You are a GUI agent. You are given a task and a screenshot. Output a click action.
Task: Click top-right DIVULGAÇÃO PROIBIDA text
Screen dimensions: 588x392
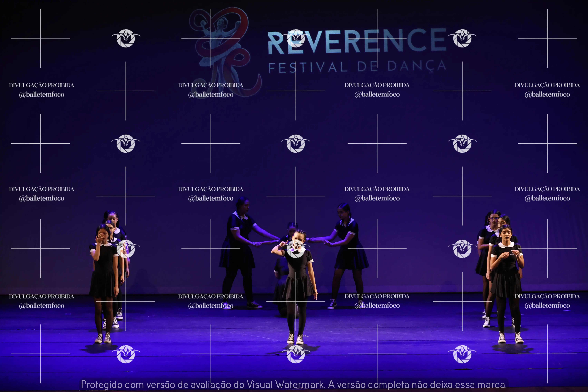(x=547, y=85)
